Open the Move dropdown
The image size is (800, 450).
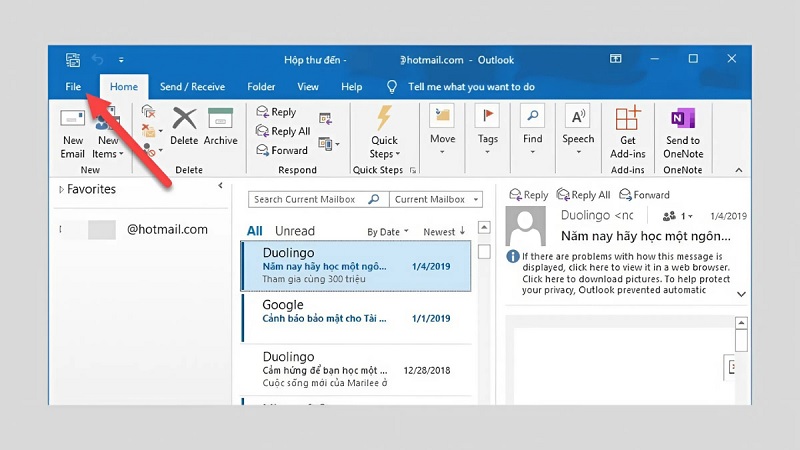point(442,131)
